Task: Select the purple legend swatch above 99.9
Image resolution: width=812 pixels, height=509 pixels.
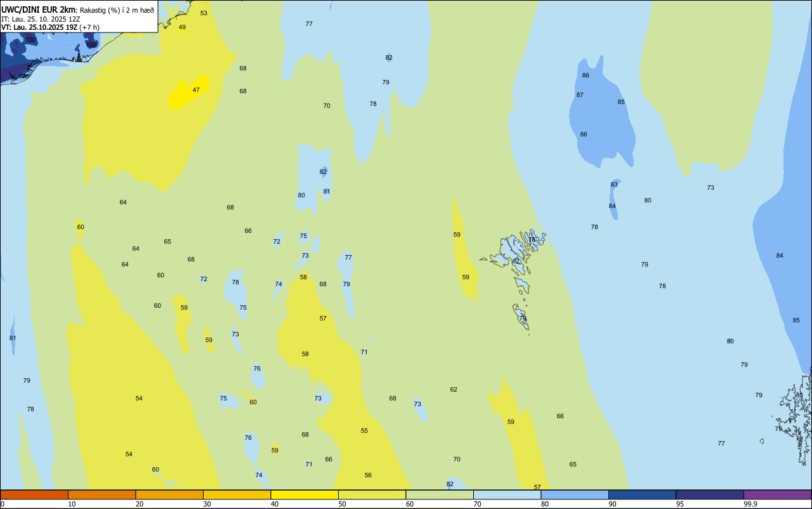Action: point(777,494)
